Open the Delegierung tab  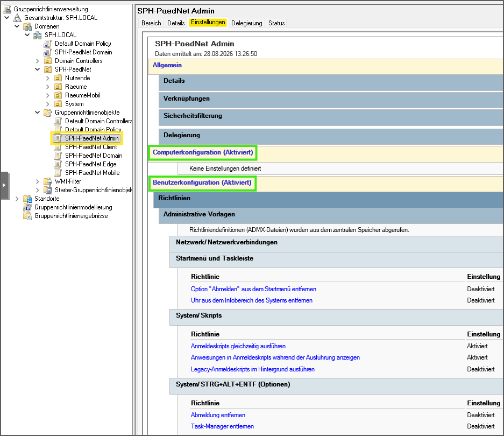(246, 23)
